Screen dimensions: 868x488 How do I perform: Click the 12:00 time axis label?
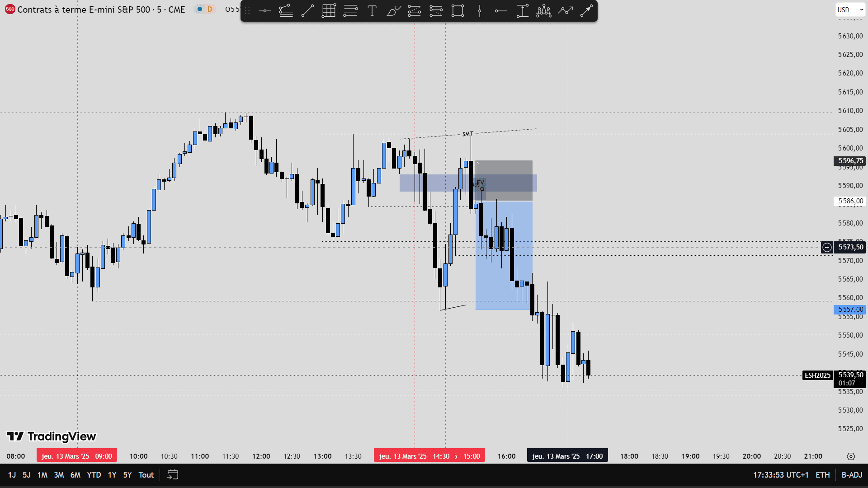coord(261,456)
